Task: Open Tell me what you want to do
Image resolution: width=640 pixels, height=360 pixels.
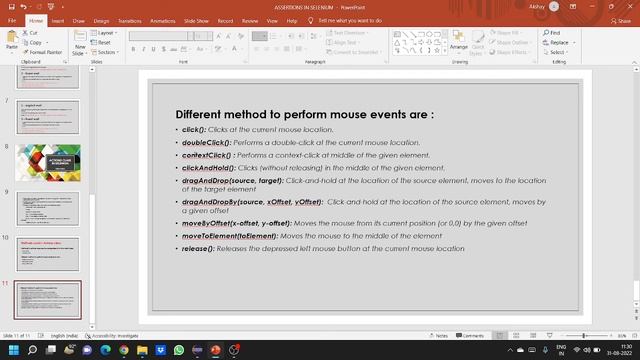Action: [345, 20]
